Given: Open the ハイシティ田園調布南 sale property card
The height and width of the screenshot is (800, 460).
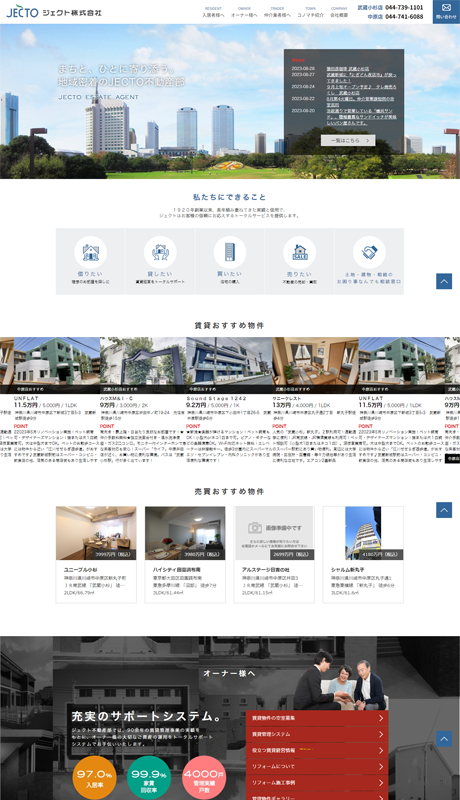Looking at the screenshot, I should point(185,555).
